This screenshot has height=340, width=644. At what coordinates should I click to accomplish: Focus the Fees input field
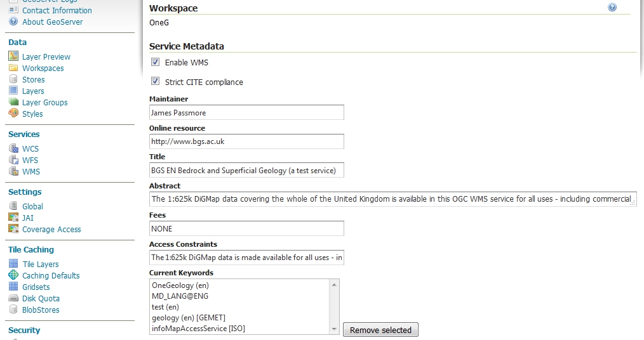(x=246, y=228)
